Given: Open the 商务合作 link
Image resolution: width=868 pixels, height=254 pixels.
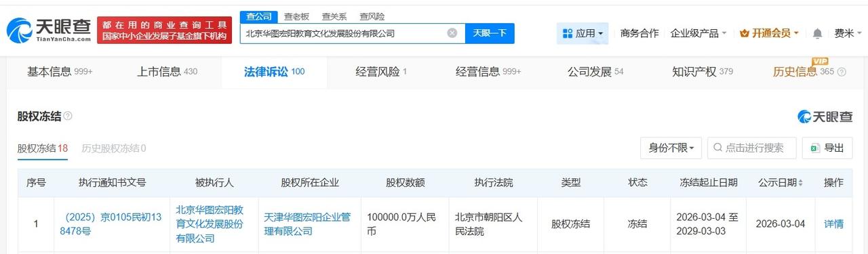Looking at the screenshot, I should (x=639, y=33).
